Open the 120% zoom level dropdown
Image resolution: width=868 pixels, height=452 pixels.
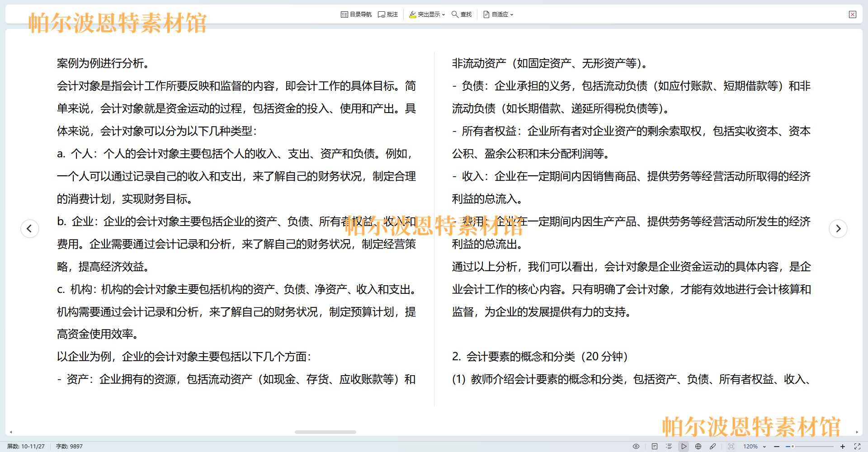point(755,446)
